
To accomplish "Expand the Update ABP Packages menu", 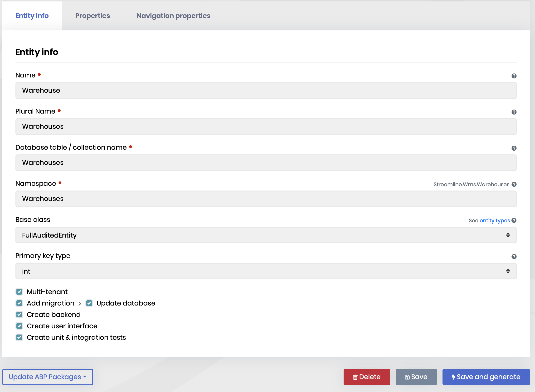I will coord(48,377).
